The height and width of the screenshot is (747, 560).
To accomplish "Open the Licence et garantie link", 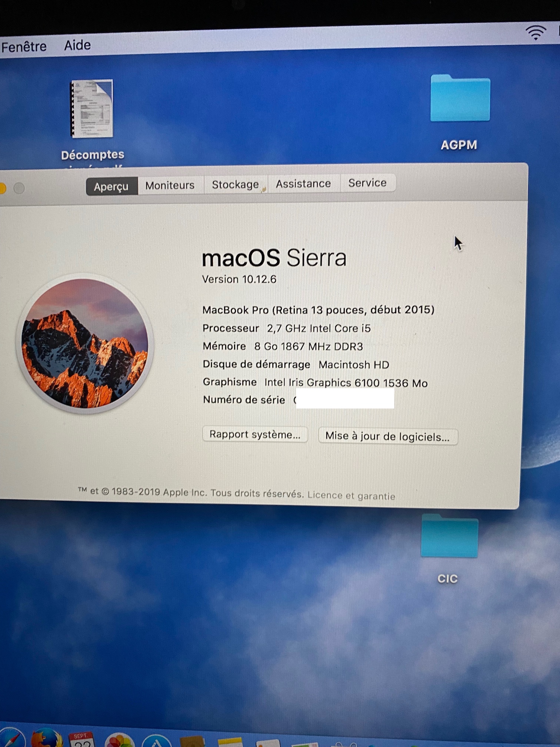I will coord(351,495).
